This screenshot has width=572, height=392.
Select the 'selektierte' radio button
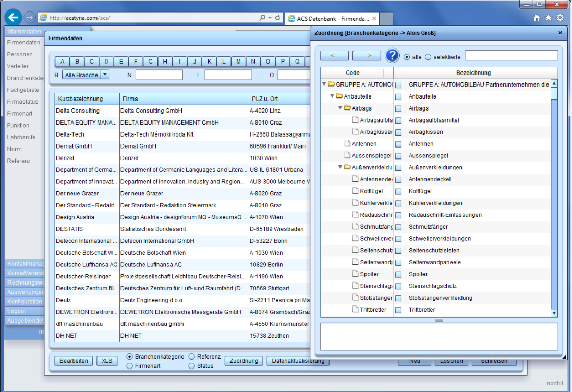click(x=428, y=57)
